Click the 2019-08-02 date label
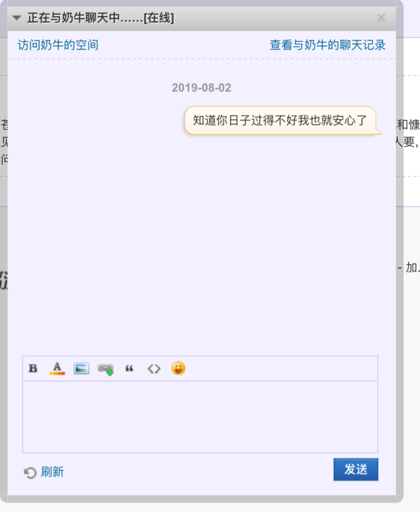 pos(201,88)
